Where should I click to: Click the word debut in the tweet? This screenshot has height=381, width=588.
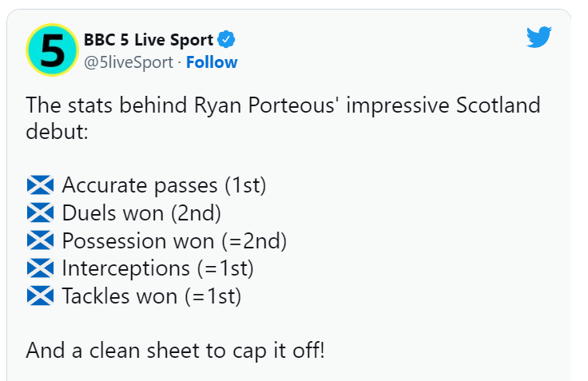point(57,132)
